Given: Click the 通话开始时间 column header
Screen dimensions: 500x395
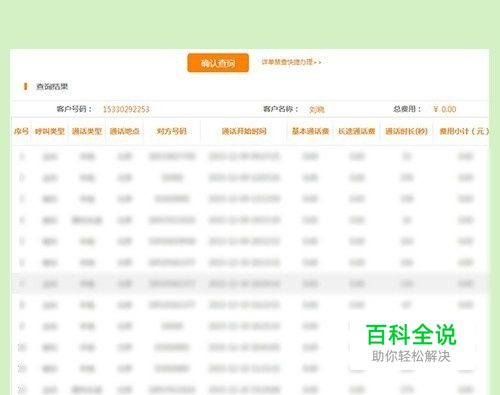Looking at the screenshot, I should click(244, 131).
